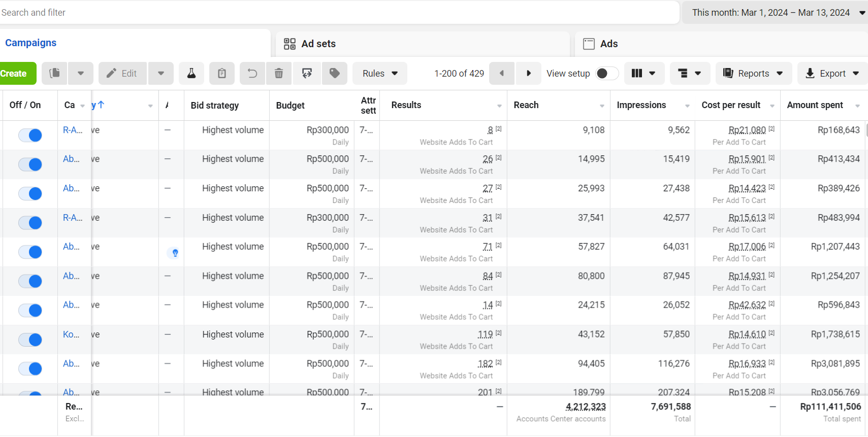The image size is (868, 437).
Task: Click the Ads tab icon
Action: (589, 44)
